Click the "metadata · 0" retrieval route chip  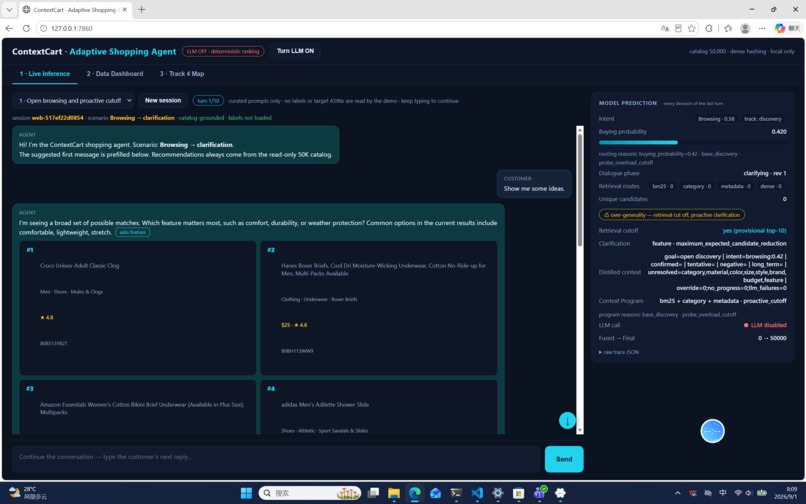[x=736, y=186]
